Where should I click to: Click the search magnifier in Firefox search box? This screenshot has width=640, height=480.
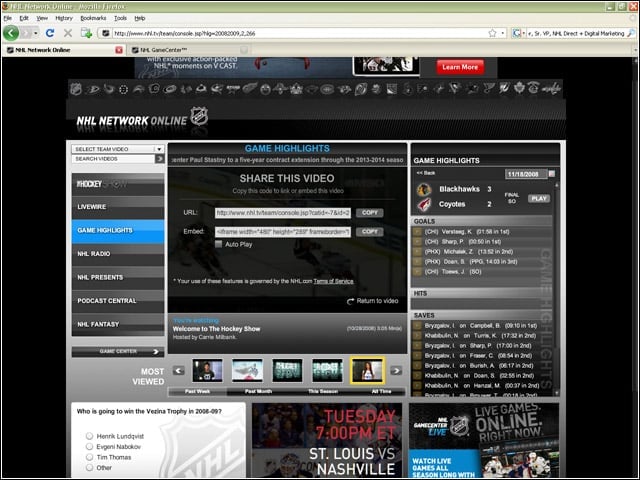pyautogui.click(x=631, y=33)
